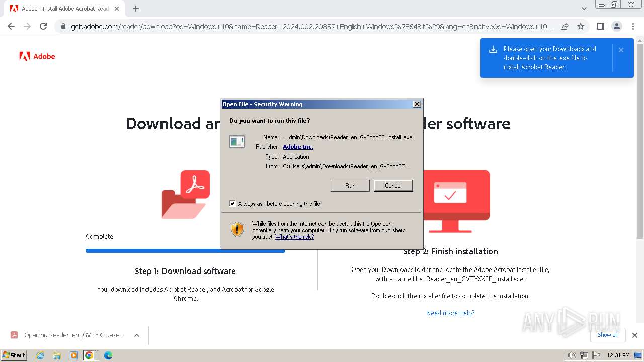This screenshot has width=644, height=362.
Task: Open a new Chrome tab
Action: tap(136, 9)
